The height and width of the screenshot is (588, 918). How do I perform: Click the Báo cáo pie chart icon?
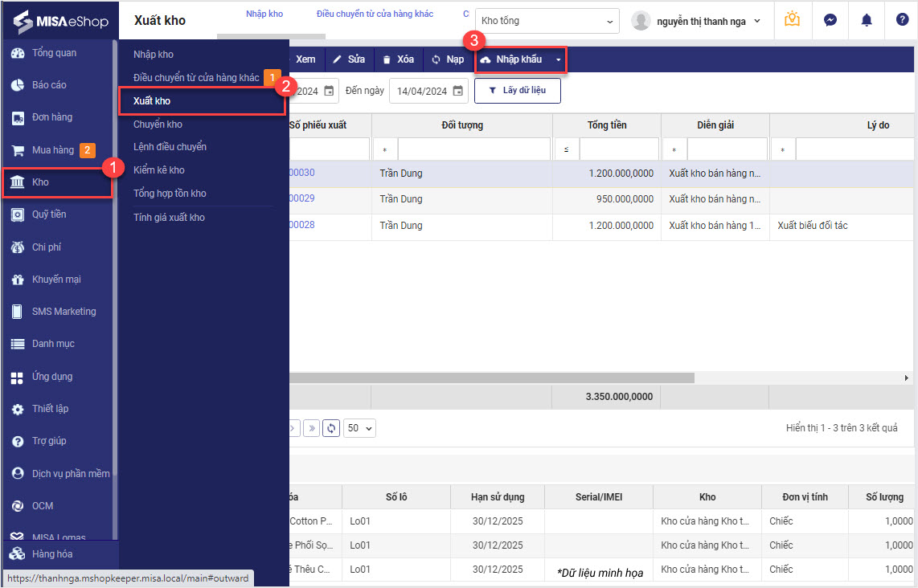coord(17,85)
